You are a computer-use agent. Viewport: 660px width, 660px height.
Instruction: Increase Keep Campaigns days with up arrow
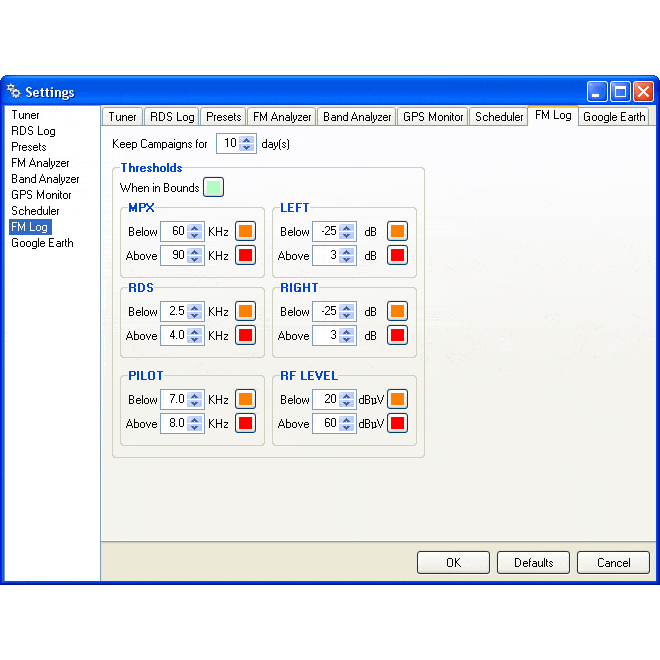pyautogui.click(x=247, y=139)
